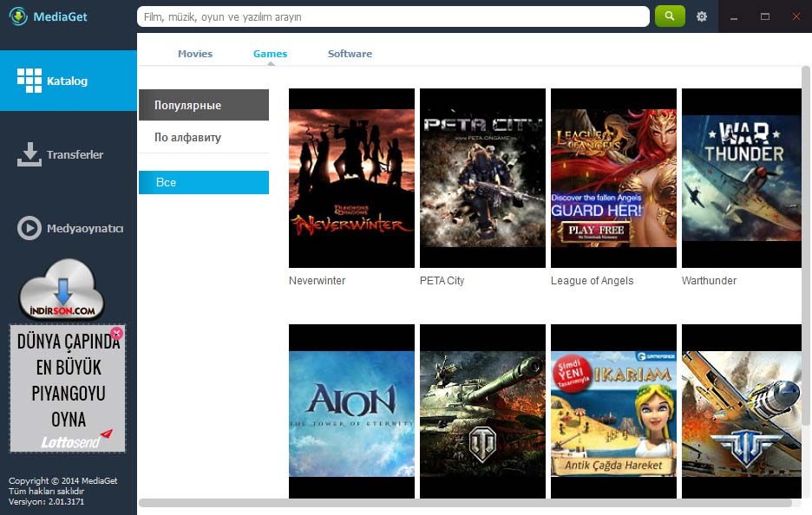Click the vertical scrollbar of the catalog
The width and height of the screenshot is (812, 515).
(806, 246)
